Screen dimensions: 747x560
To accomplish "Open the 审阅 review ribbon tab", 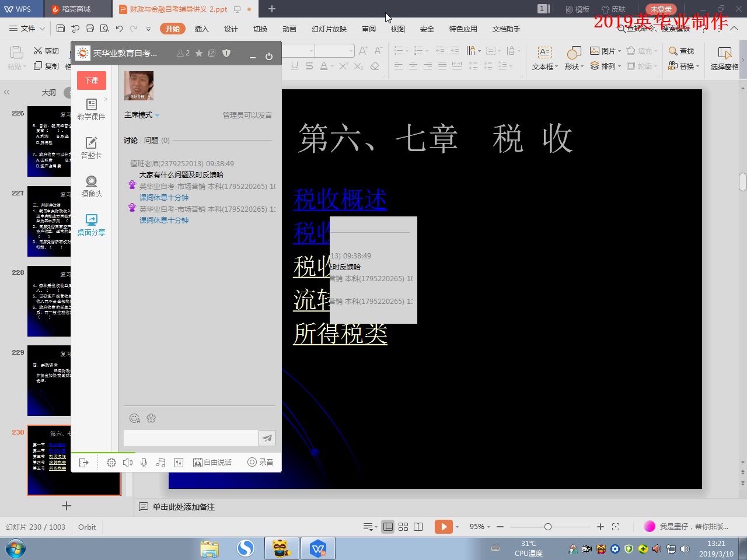I will (369, 29).
